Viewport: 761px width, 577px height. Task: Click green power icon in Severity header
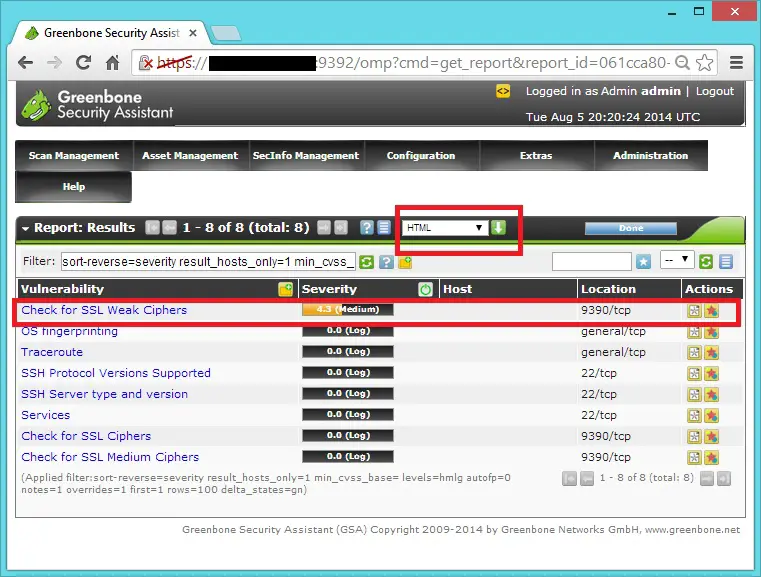click(425, 290)
